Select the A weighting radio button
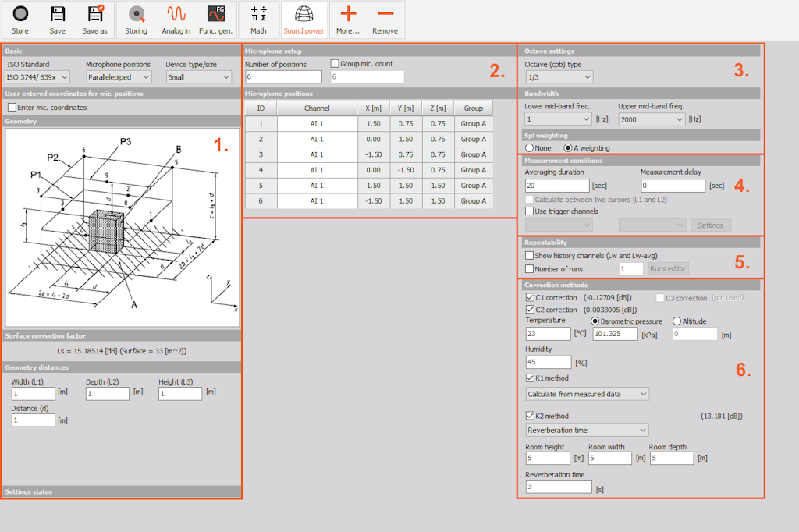 pos(568,147)
